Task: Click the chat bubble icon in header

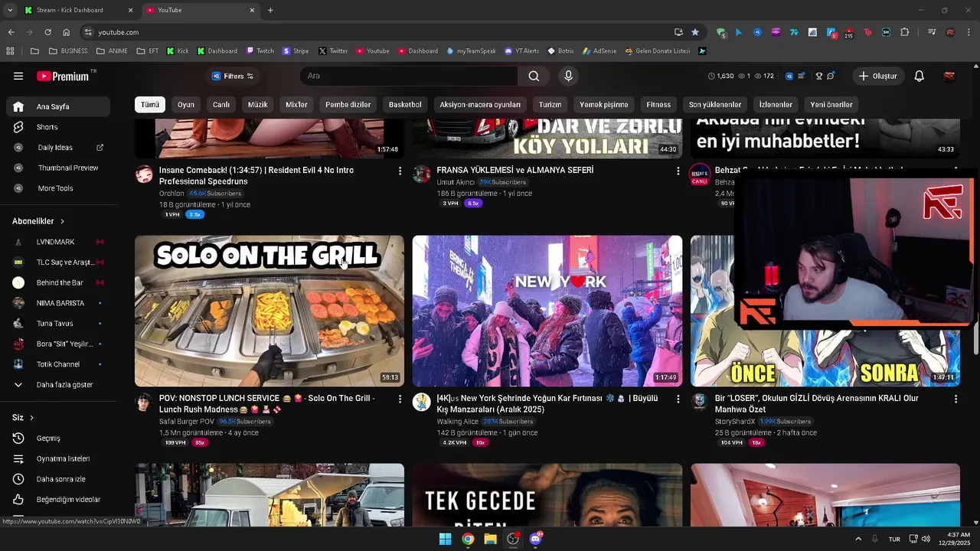Action: [831, 76]
